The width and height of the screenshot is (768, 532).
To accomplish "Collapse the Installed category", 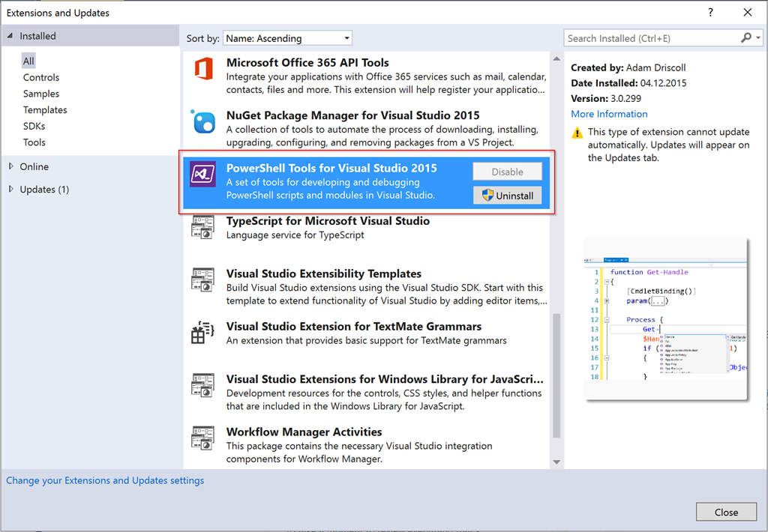I will 10,36.
